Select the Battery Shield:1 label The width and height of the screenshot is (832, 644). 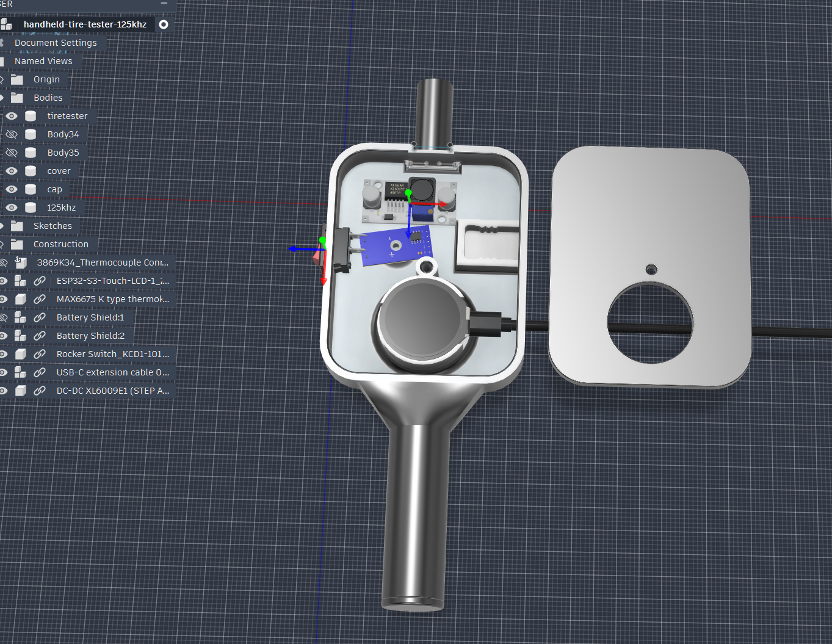pos(90,317)
